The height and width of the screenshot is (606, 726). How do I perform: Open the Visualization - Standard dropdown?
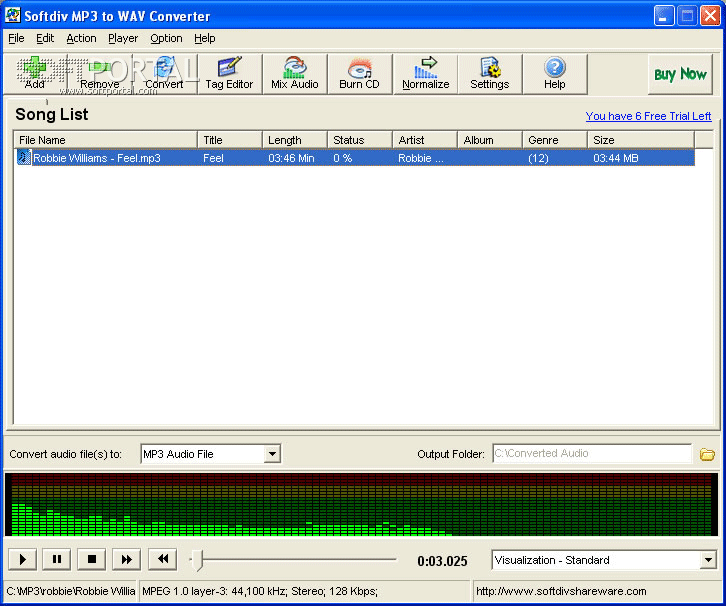coord(708,560)
